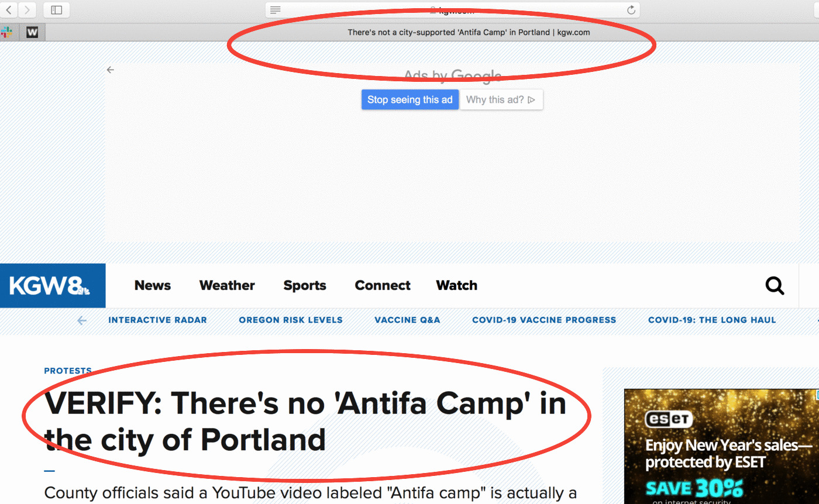The image size is (819, 504).
Task: Reload the page with the refresh icon
Action: 631,10
